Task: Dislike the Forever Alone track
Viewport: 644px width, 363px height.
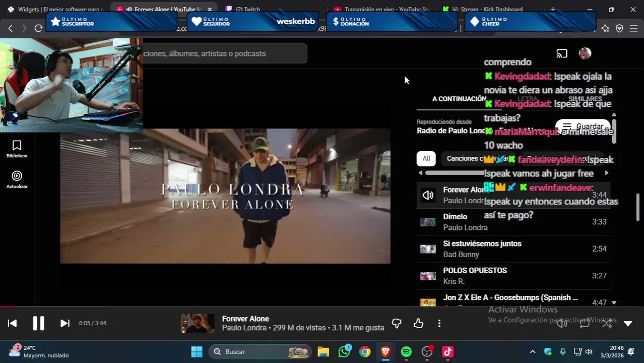Action: (397, 323)
